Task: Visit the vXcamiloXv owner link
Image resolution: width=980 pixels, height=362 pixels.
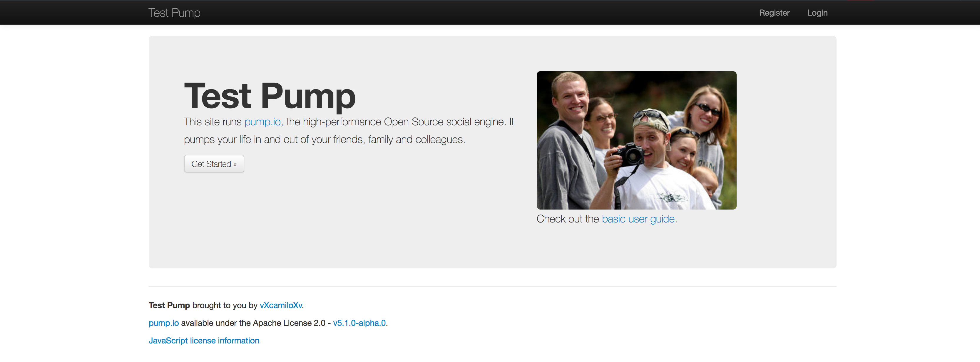Action: 281,305
